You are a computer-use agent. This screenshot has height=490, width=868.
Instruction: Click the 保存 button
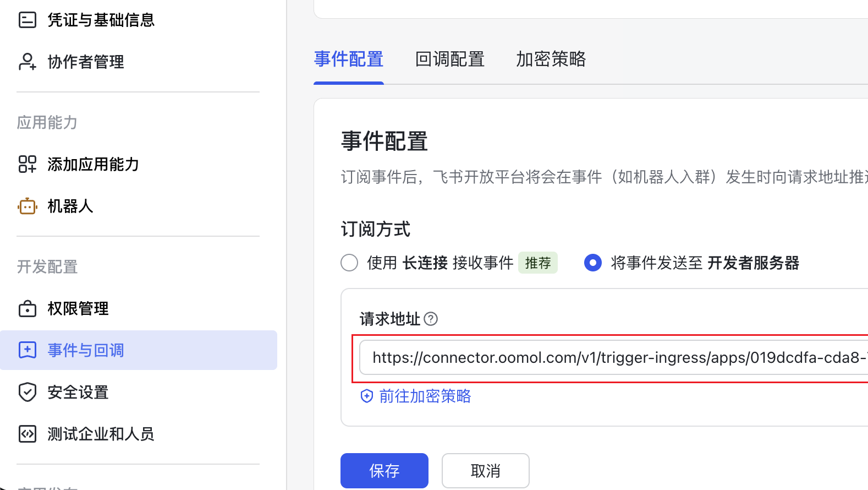point(384,471)
